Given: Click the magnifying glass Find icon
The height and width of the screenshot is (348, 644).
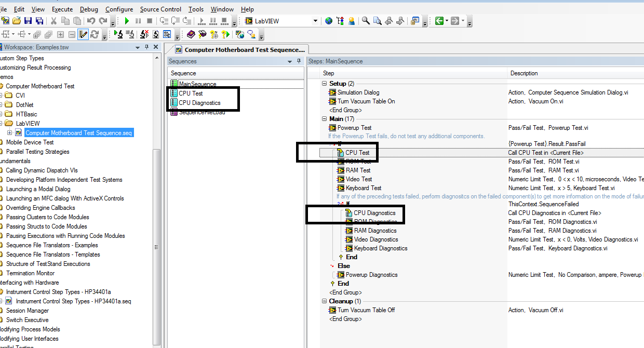Looking at the screenshot, I should coord(366,21).
